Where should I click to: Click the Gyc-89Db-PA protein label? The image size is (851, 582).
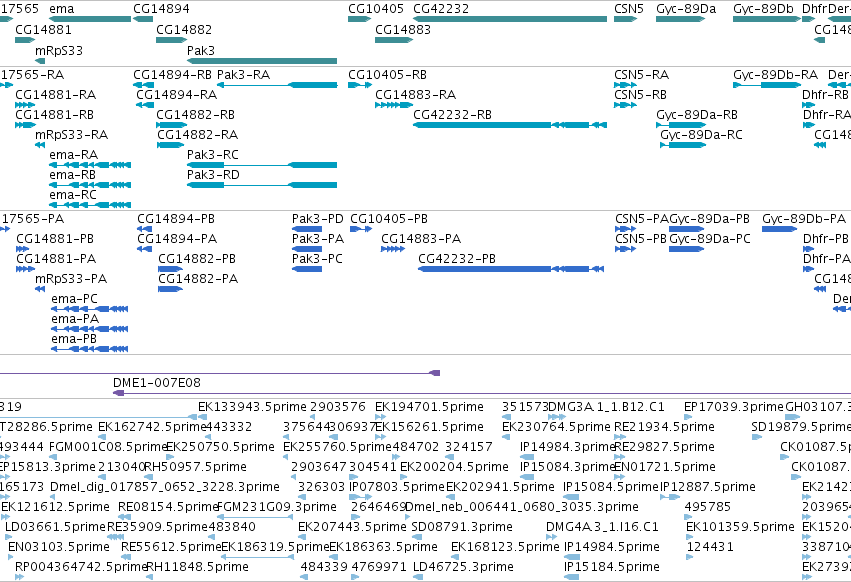point(804,219)
